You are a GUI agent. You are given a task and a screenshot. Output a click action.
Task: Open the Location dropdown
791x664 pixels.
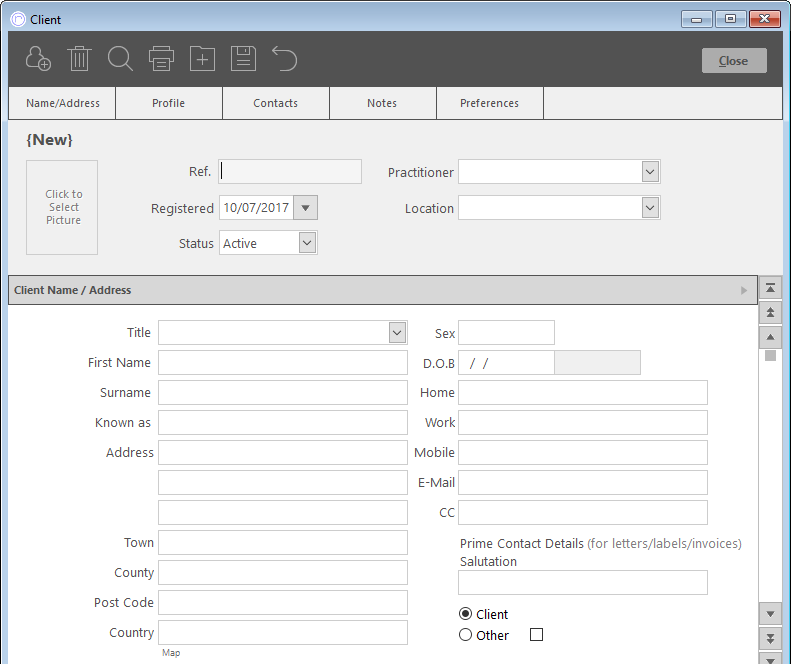[650, 208]
